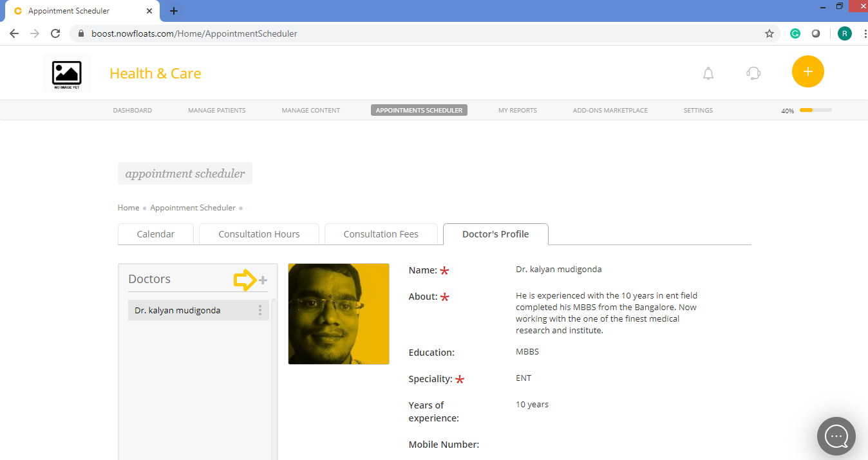Switch to Consultation Hours tab
This screenshot has height=460, width=868.
coord(259,234)
